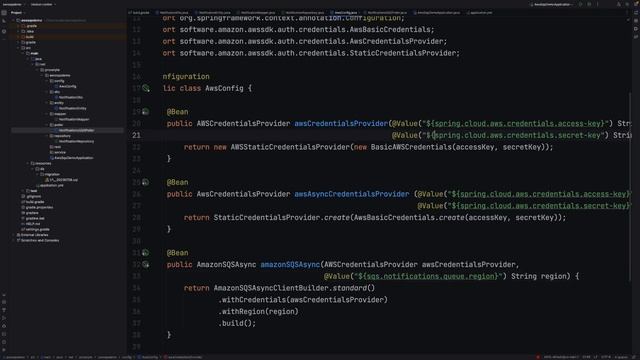
Task: Select the rest package in tree
Action: 57,147
